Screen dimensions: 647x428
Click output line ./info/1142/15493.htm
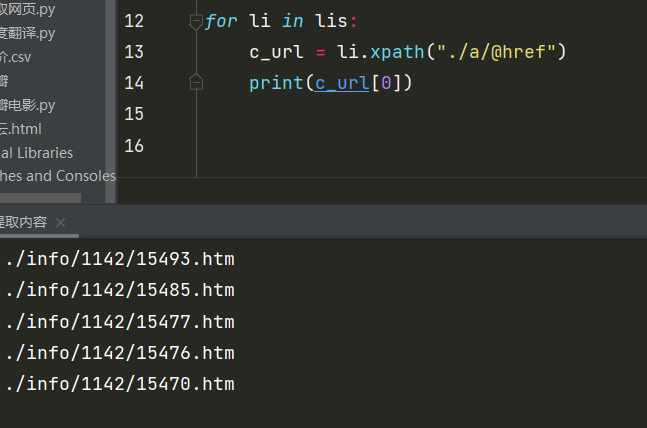point(120,260)
